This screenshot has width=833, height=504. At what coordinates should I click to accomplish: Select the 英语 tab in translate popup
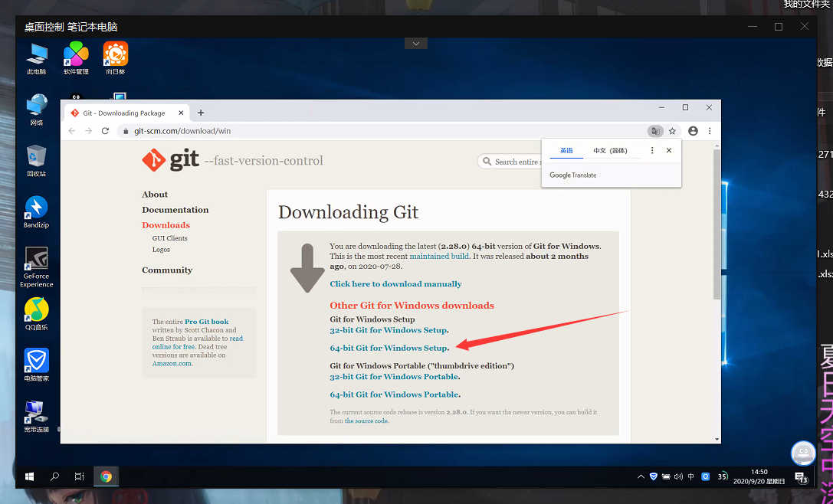pos(566,151)
